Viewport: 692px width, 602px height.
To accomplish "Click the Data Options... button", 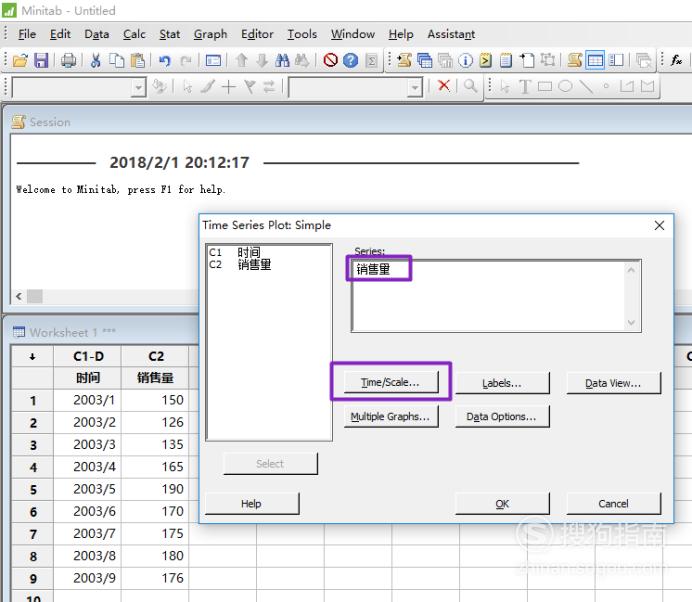I will (x=502, y=416).
